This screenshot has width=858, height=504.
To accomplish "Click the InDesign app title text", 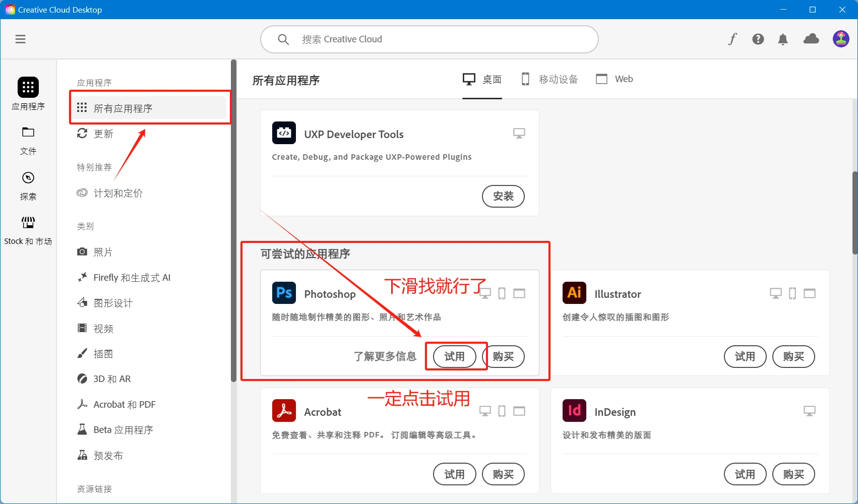I will (615, 412).
